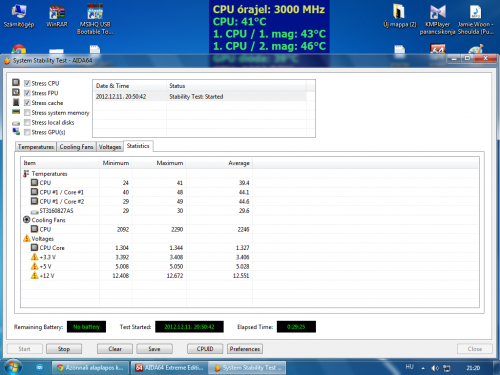Click the Stress FPU icon
This screenshot has width=500, height=375.
[16, 92]
